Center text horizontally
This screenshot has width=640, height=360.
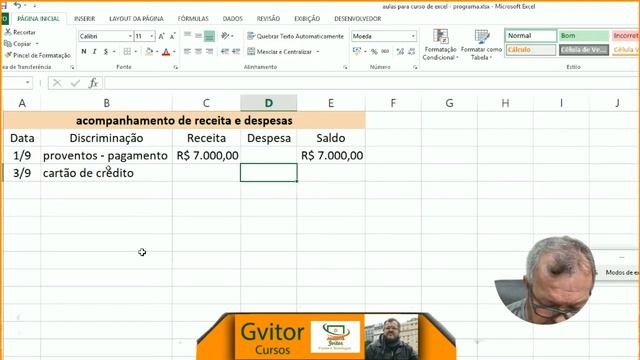tap(198, 51)
